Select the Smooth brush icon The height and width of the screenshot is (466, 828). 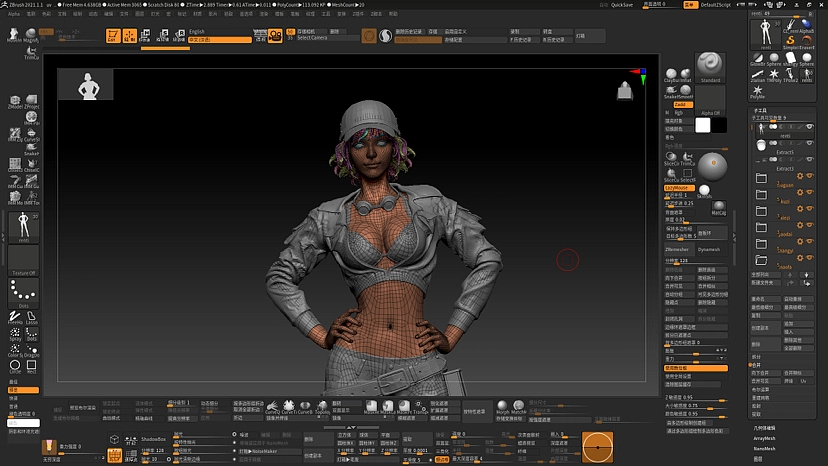685,92
